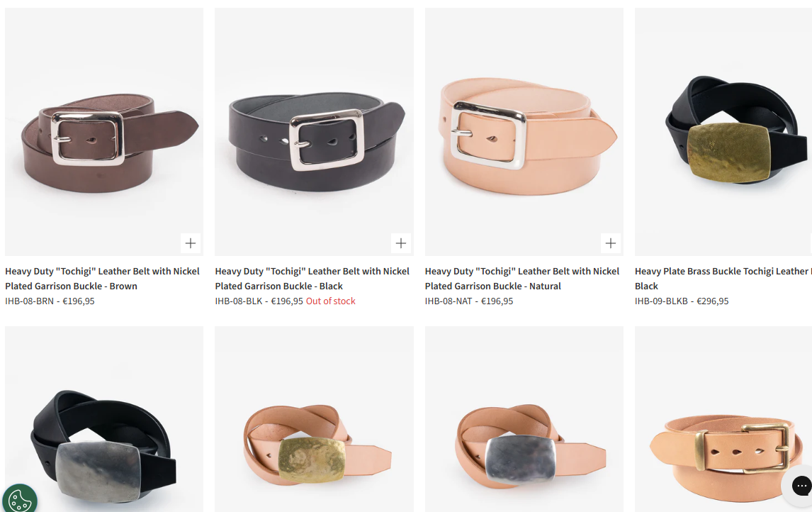
Task: Click the black belt with brass plate photo
Action: point(723,132)
